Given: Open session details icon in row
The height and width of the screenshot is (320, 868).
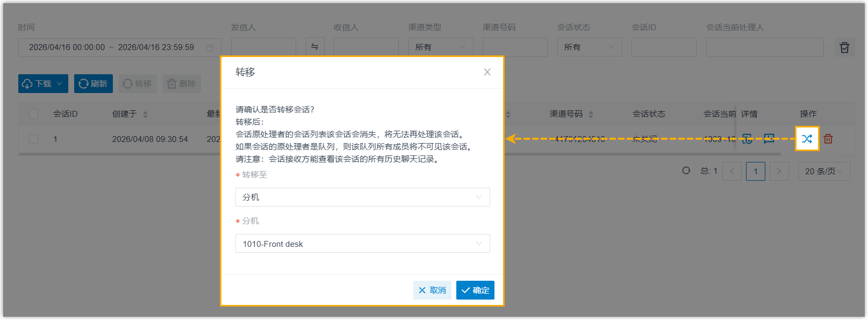Looking at the screenshot, I should pos(748,139).
